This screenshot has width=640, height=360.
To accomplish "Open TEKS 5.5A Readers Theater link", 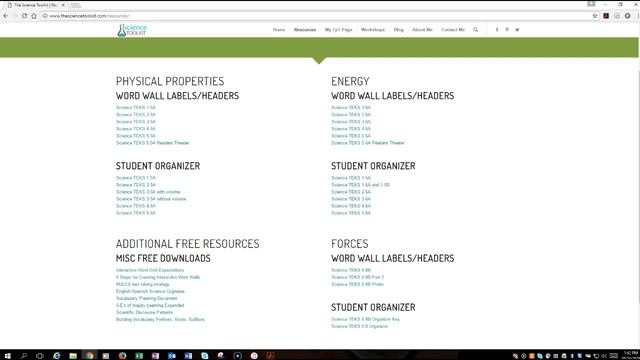I will (x=153, y=143).
